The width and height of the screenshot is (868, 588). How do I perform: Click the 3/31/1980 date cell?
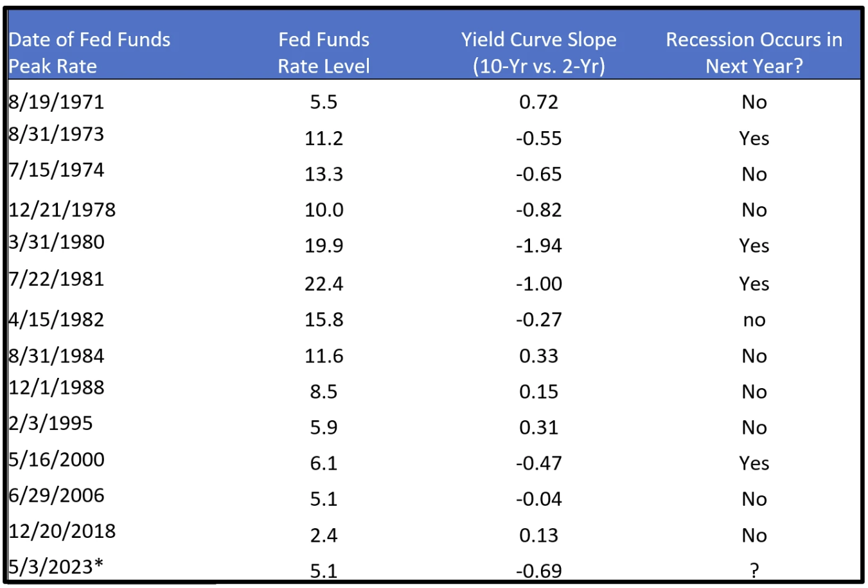(57, 242)
